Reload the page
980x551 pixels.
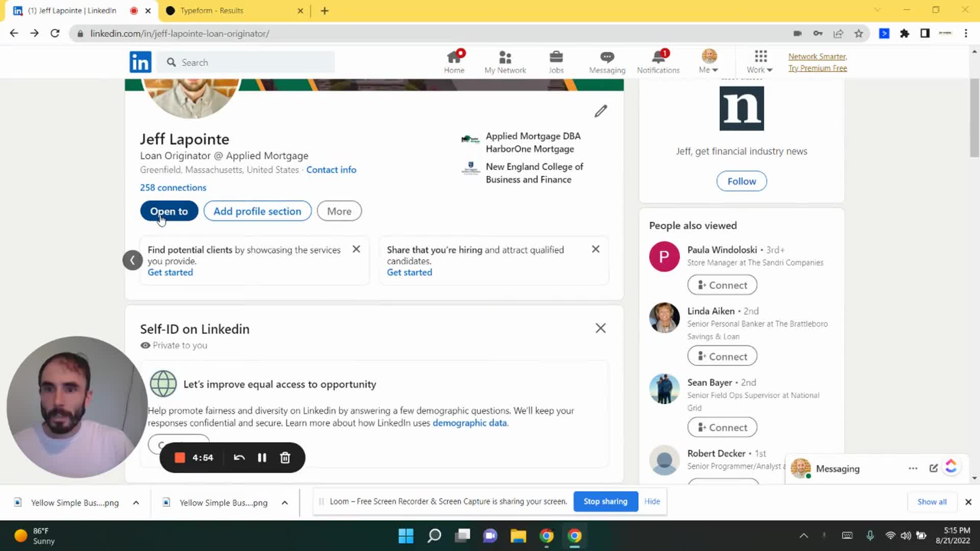(x=55, y=33)
